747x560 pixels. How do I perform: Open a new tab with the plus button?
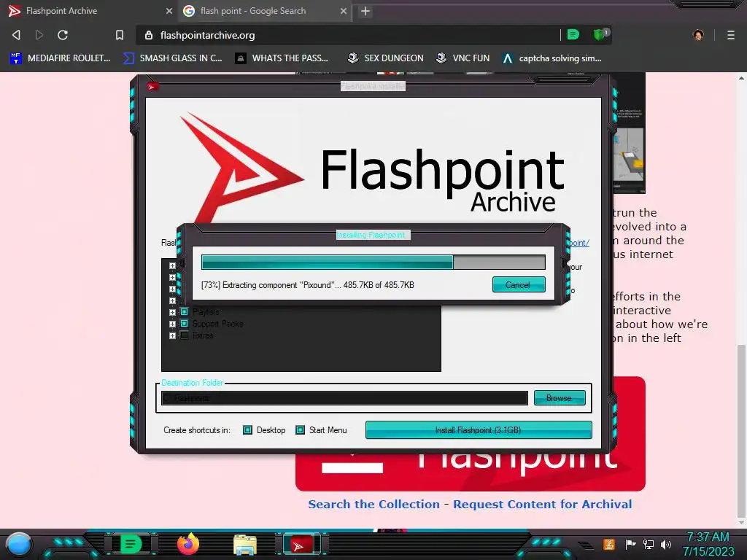(365, 11)
